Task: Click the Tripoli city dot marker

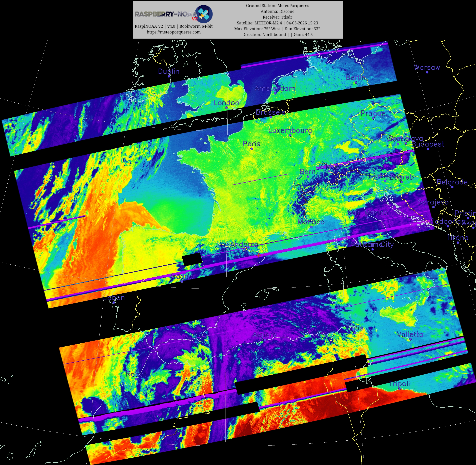Action: click(x=400, y=389)
